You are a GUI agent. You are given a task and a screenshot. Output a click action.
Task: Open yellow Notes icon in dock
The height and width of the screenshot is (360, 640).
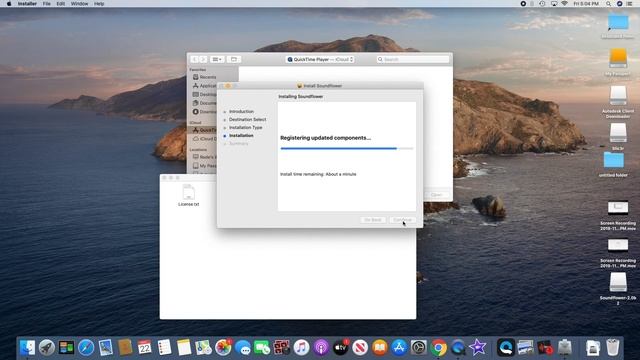[184, 348]
